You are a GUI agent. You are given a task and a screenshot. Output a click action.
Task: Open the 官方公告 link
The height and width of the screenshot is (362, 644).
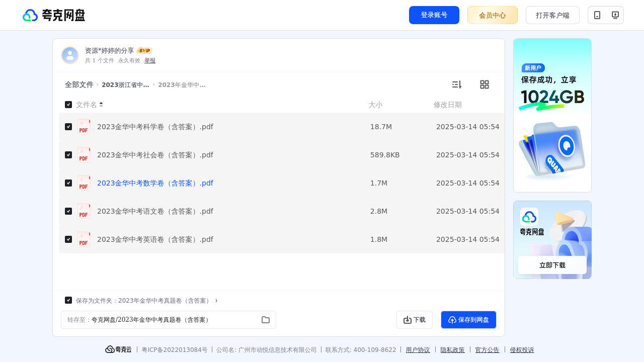coord(488,350)
